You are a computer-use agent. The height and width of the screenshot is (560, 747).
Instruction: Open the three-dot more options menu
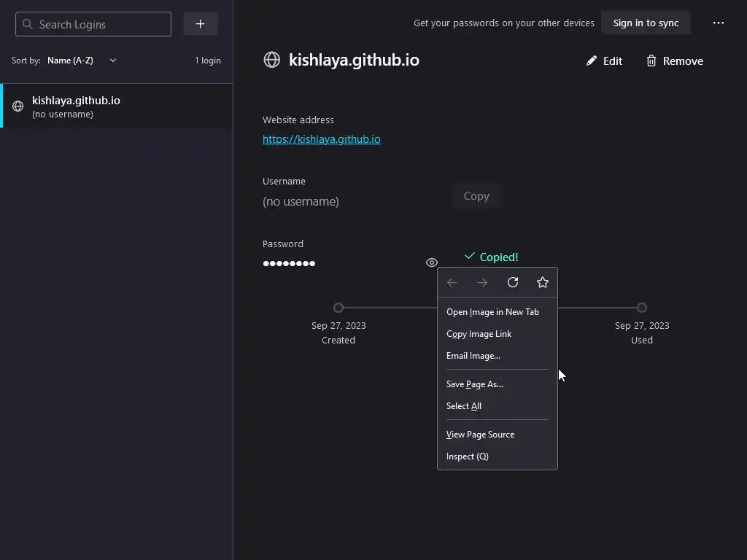pos(719,23)
